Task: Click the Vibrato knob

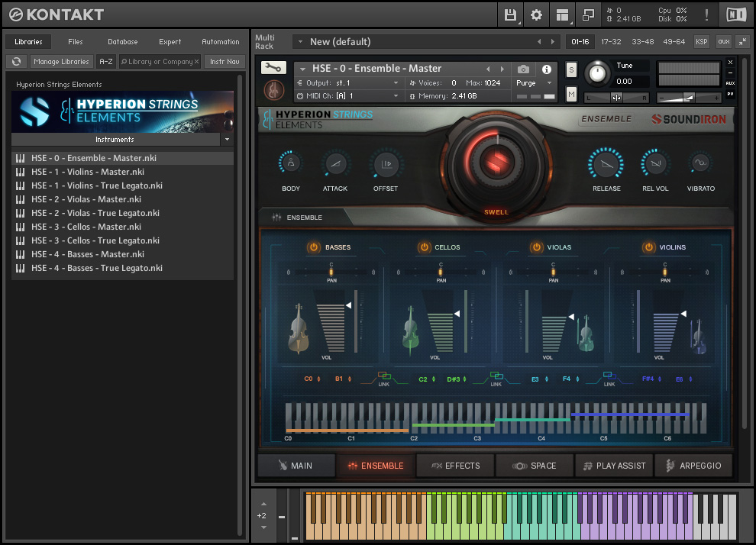Action: point(700,163)
